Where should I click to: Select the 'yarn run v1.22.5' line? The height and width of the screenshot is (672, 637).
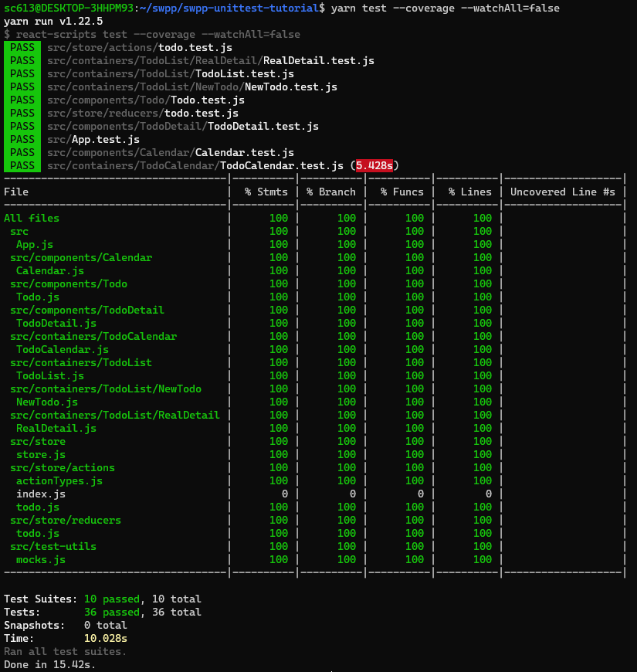coord(53,21)
